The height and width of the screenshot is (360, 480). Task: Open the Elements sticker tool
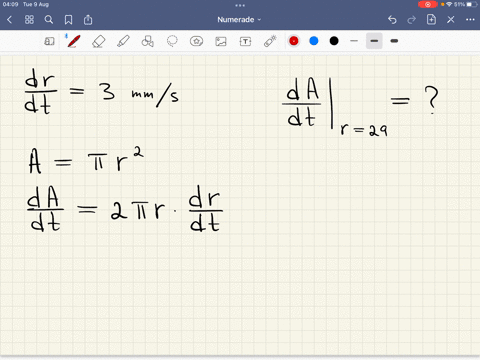(196, 41)
